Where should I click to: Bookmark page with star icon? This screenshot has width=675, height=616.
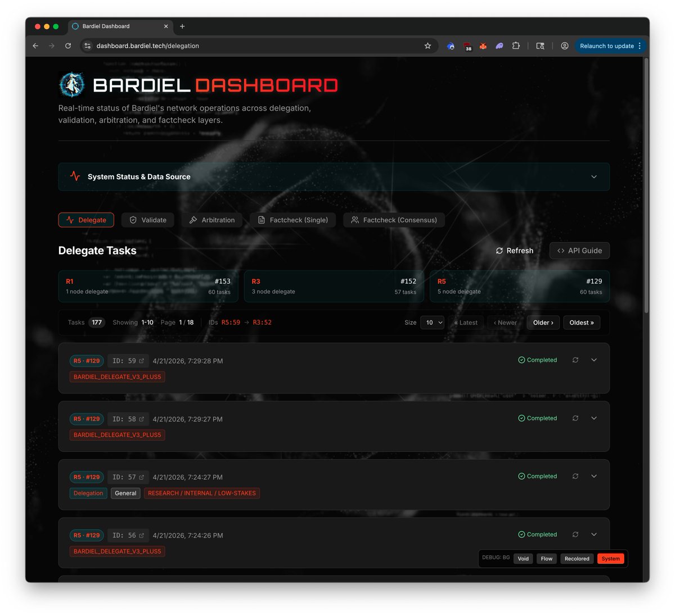click(427, 46)
